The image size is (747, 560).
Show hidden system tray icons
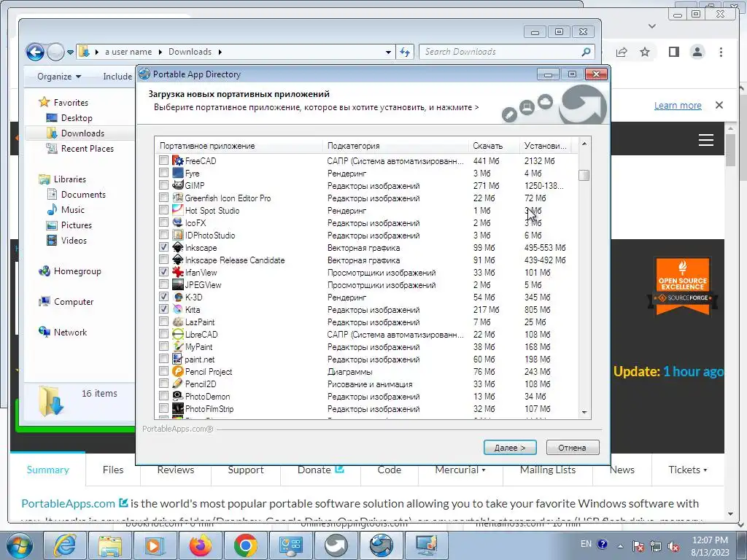[x=620, y=546]
